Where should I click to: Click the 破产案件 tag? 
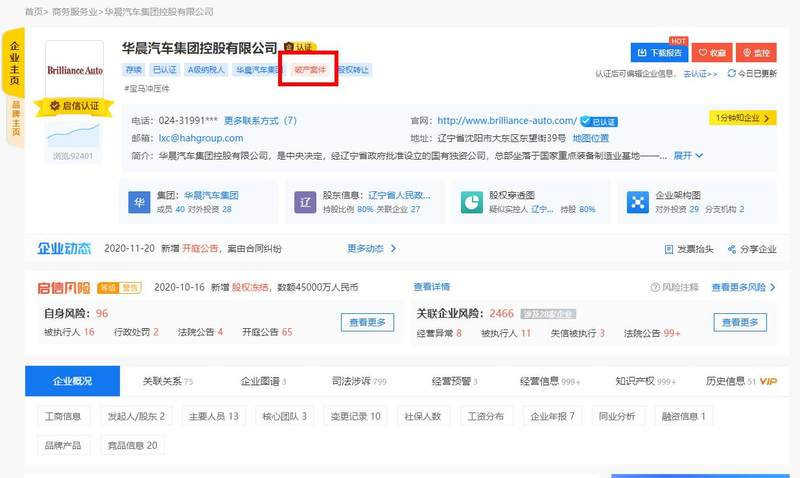[310, 70]
